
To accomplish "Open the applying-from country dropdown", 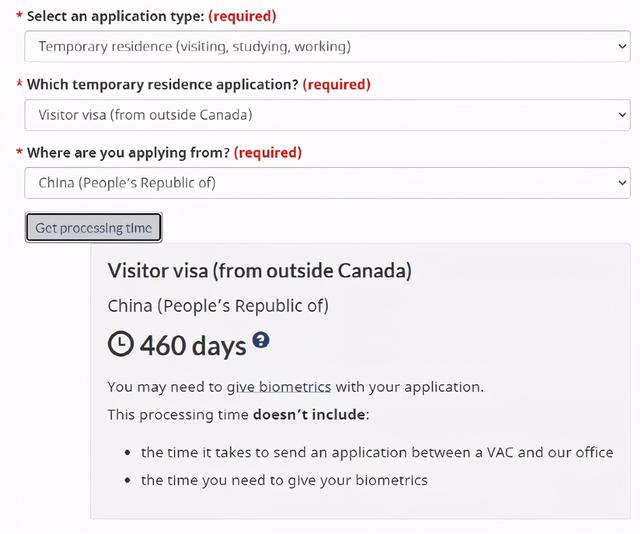I will pyautogui.click(x=326, y=182).
